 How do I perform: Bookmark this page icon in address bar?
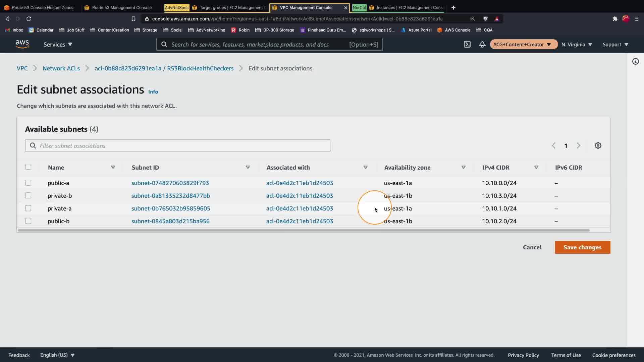(133, 19)
